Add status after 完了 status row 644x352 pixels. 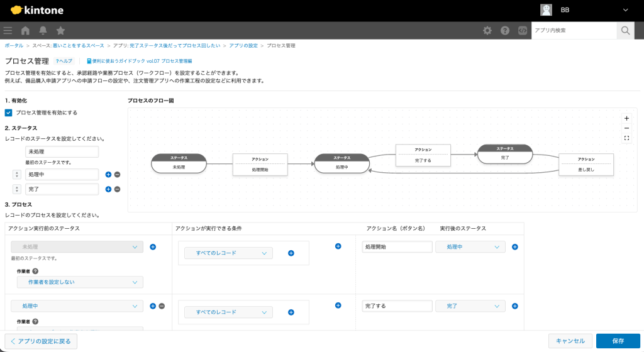[x=108, y=189]
